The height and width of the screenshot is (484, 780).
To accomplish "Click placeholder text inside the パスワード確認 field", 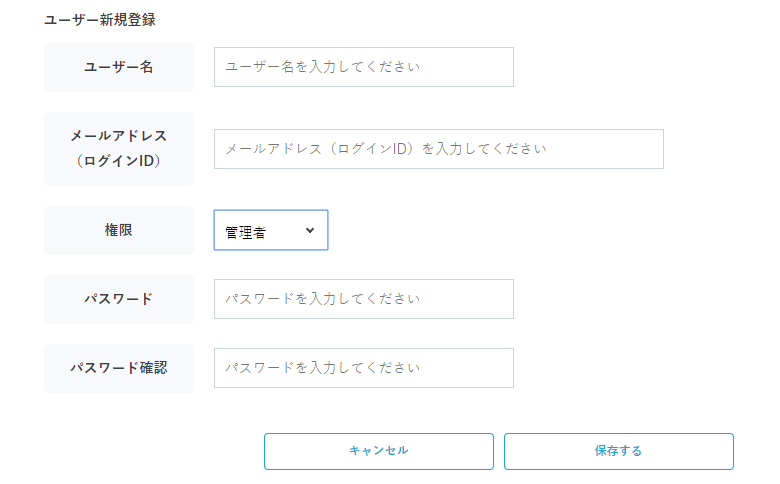I will pyautogui.click(x=322, y=368).
